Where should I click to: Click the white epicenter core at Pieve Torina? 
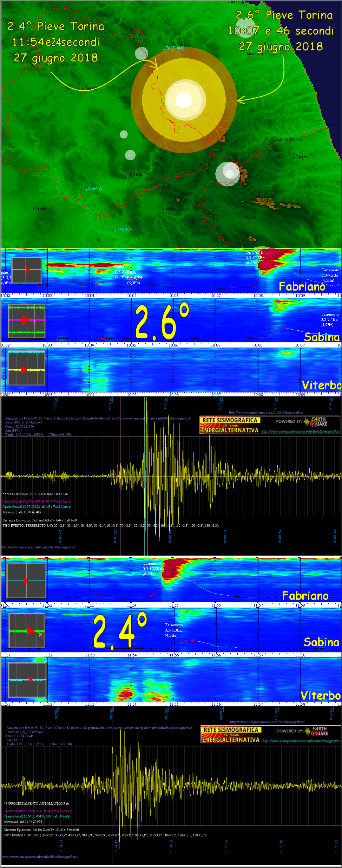(x=184, y=100)
